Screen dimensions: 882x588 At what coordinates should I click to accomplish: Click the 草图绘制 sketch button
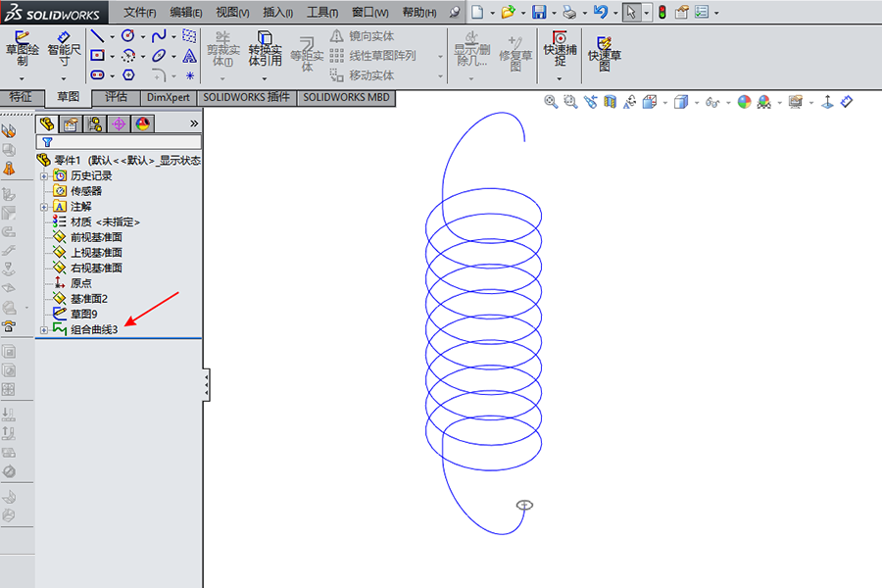point(22,48)
